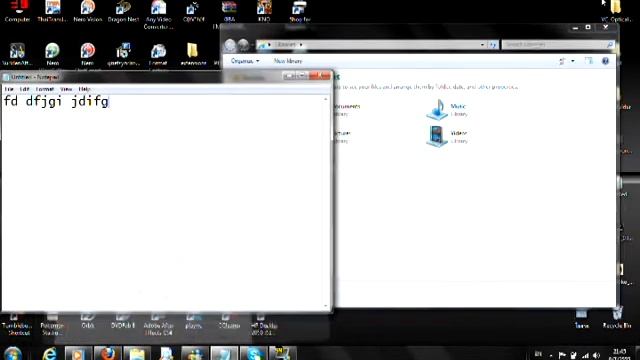Image resolution: width=640 pixels, height=360 pixels.
Task: Click the Change your view icon
Action: 562,61
